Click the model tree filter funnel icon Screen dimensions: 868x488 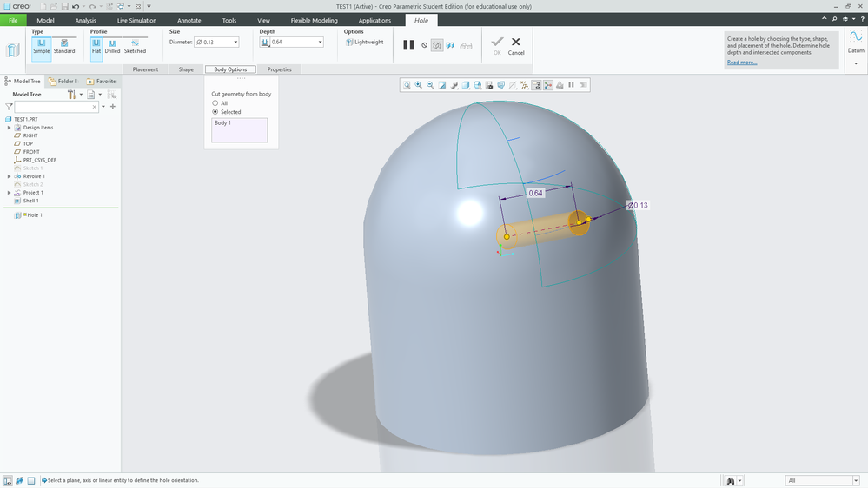click(x=9, y=107)
